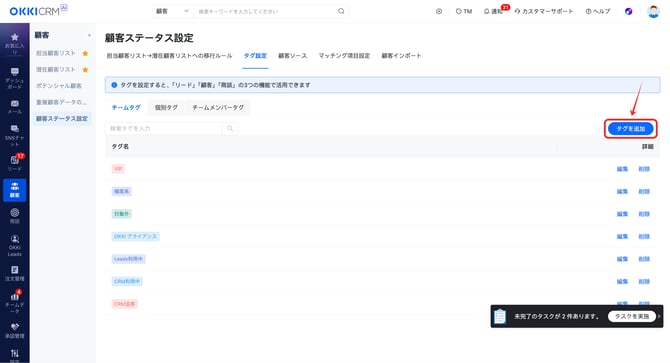670x363 pixels.
Task: Select the タグ設定 tab
Action: [x=255, y=56]
